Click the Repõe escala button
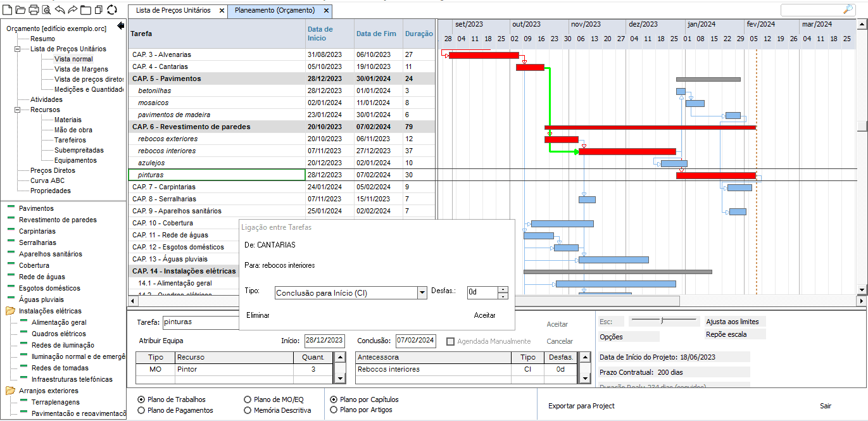This screenshot has height=421, width=868. coord(734,334)
